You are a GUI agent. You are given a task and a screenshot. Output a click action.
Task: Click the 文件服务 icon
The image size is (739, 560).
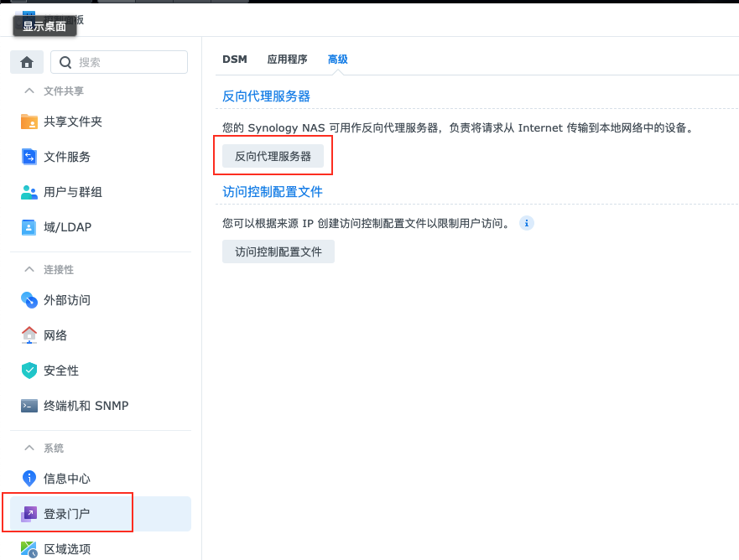pos(29,157)
